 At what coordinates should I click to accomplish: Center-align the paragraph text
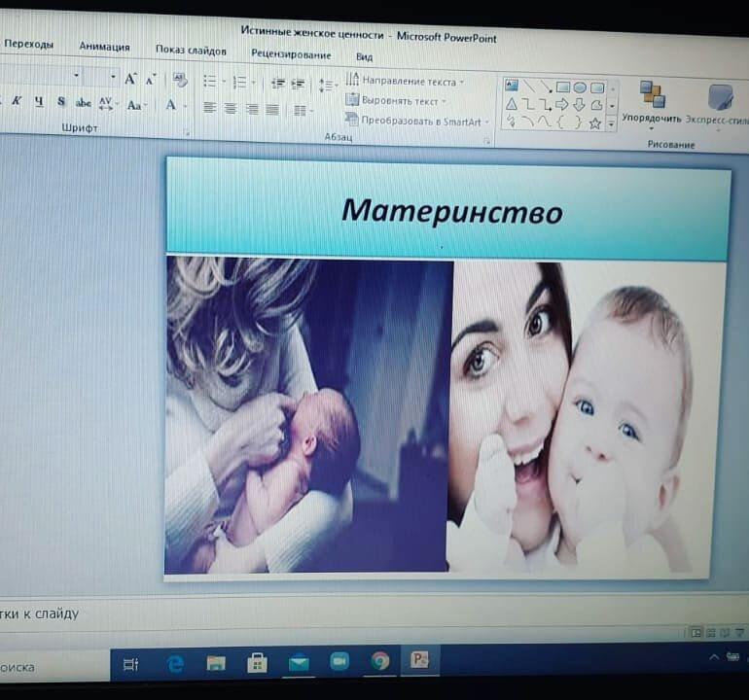231,109
